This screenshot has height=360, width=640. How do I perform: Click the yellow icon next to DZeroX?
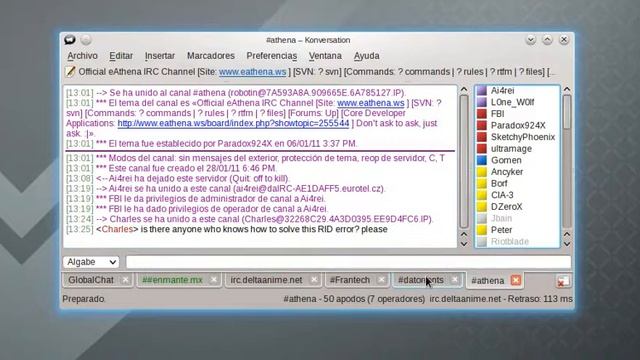pyautogui.click(x=482, y=207)
